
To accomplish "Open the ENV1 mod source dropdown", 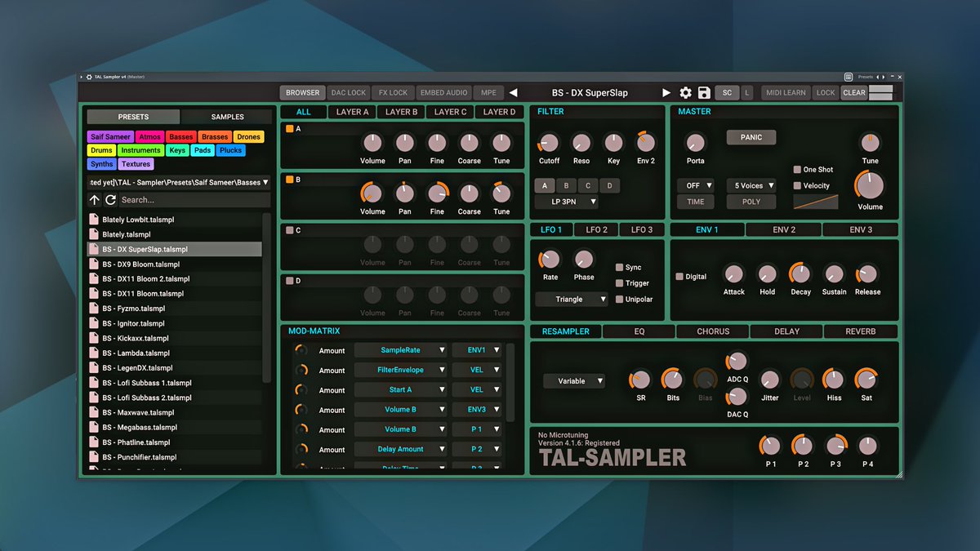I will [477, 350].
